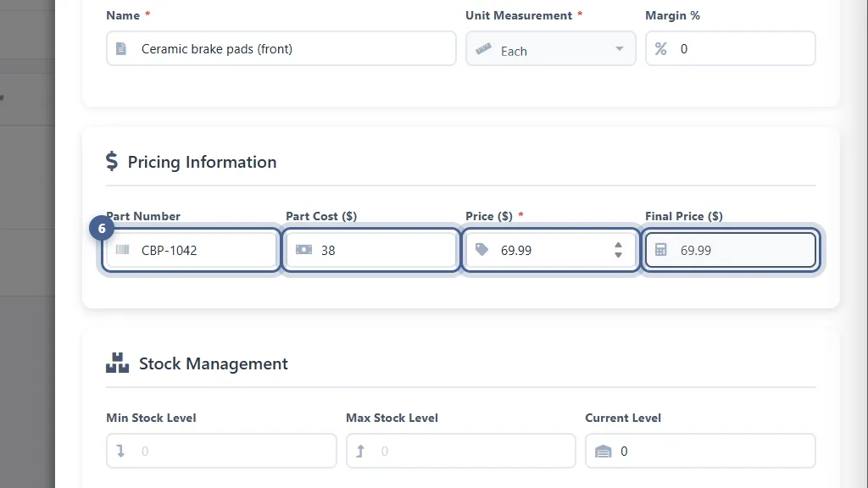
Task: Click the Final Price ($) label
Action: coord(684,216)
